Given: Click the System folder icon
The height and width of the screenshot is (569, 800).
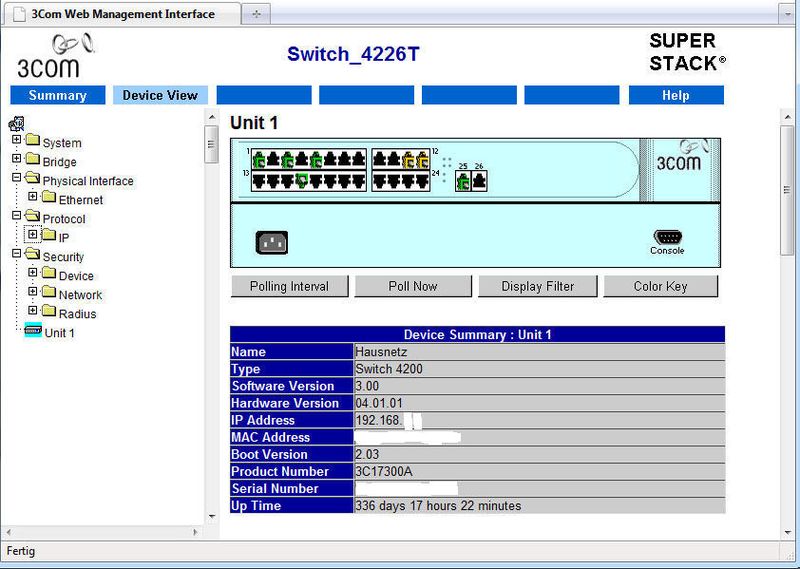Looking at the screenshot, I should tap(33, 140).
